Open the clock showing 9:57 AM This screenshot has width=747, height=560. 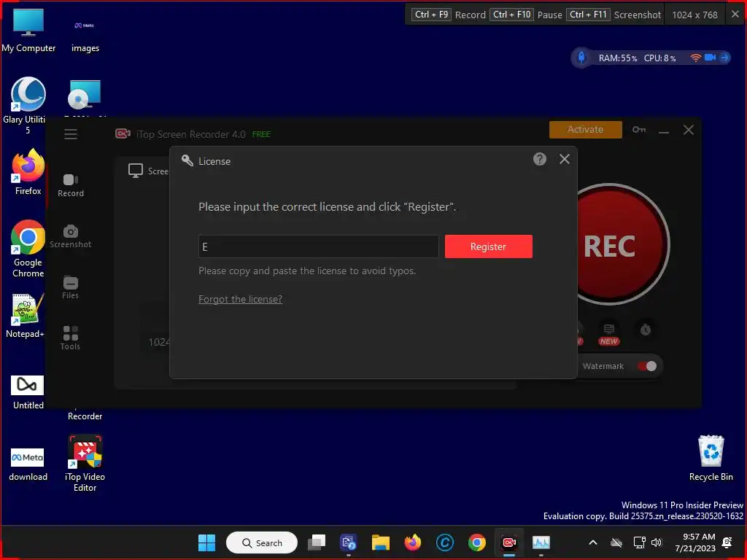point(695,542)
